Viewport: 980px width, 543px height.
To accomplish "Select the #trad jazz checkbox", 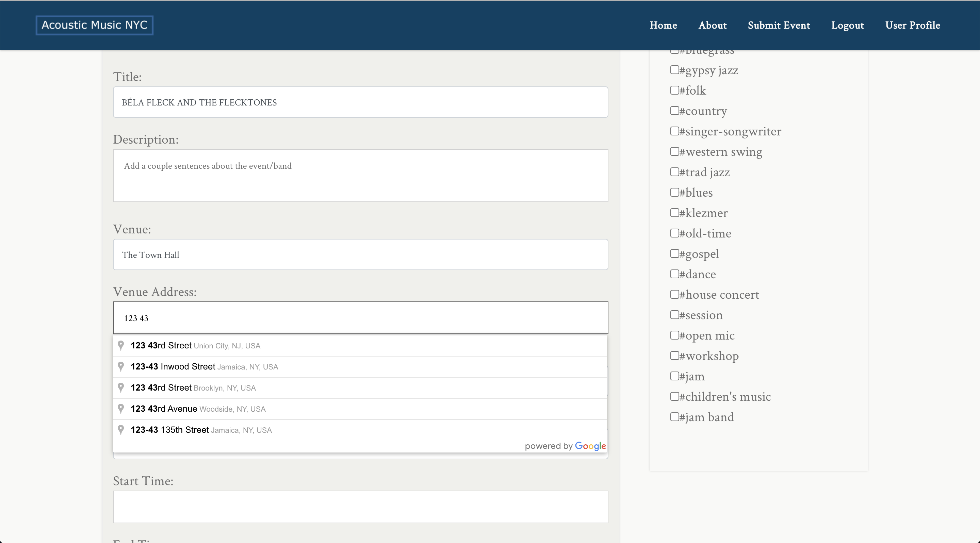I will pyautogui.click(x=674, y=171).
